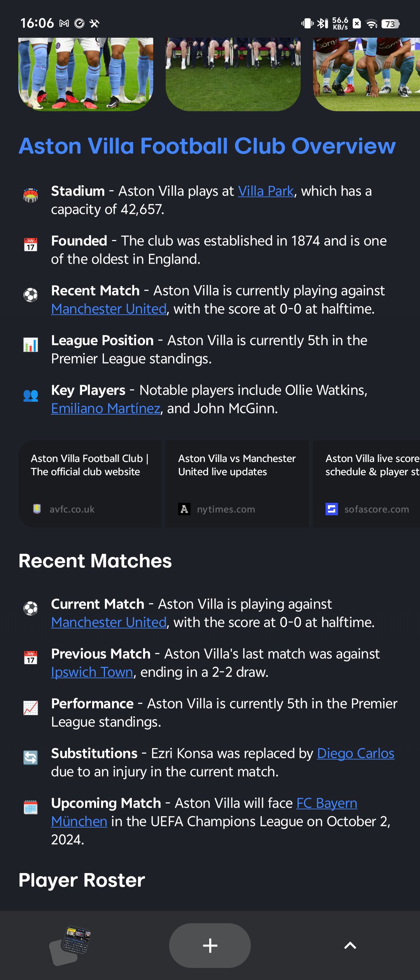Tap the substitutions swap arrows icon
420x980 pixels.
click(31, 758)
